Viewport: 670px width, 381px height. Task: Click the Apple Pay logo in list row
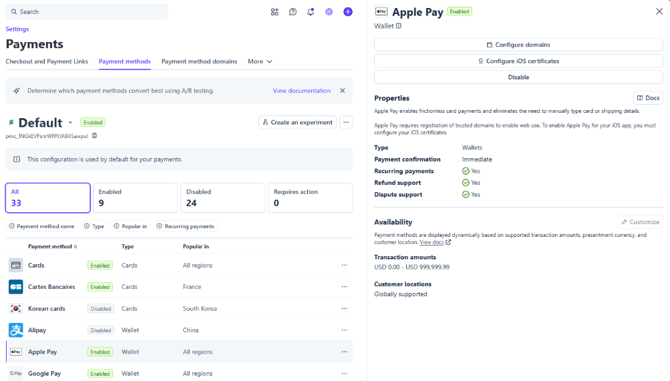(x=16, y=352)
